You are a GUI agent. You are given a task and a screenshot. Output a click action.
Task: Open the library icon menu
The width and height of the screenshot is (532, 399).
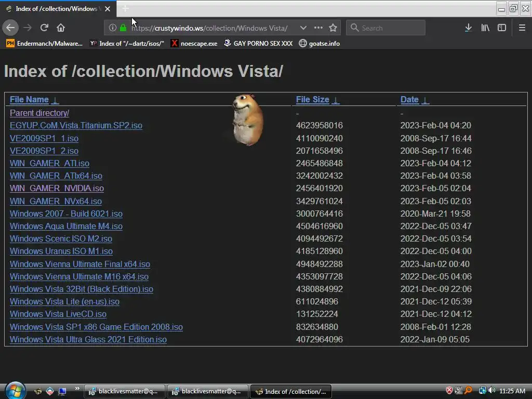pos(485,28)
